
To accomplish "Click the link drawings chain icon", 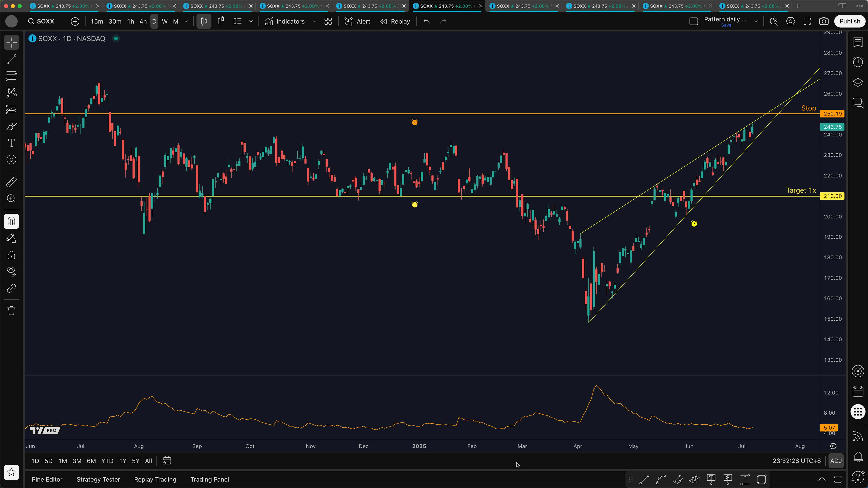I will click(x=12, y=288).
